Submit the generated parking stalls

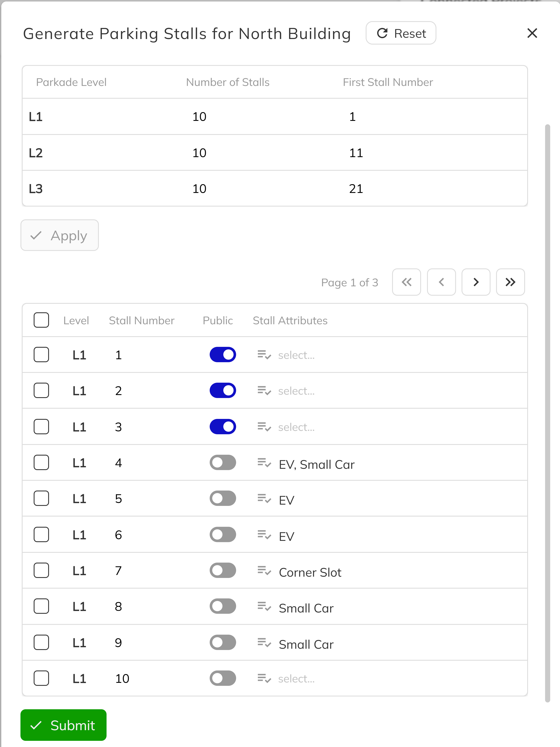point(64,725)
